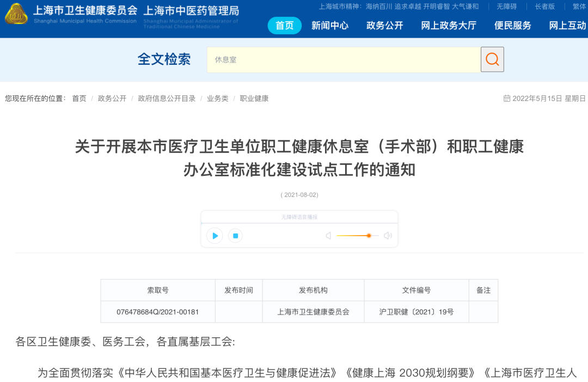Adjust the orange volume slider
The height and width of the screenshot is (382, 588).
point(369,236)
